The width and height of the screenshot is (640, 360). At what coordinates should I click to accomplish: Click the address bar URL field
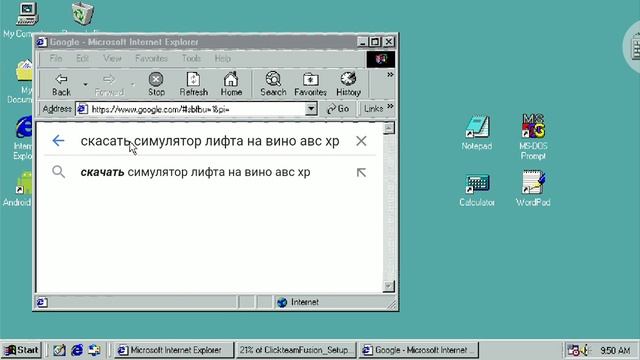(191, 109)
